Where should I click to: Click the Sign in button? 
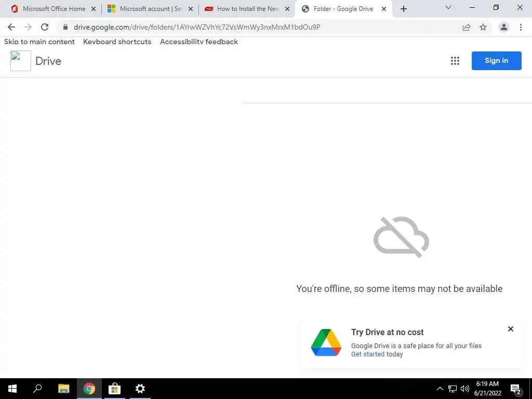pyautogui.click(x=496, y=61)
